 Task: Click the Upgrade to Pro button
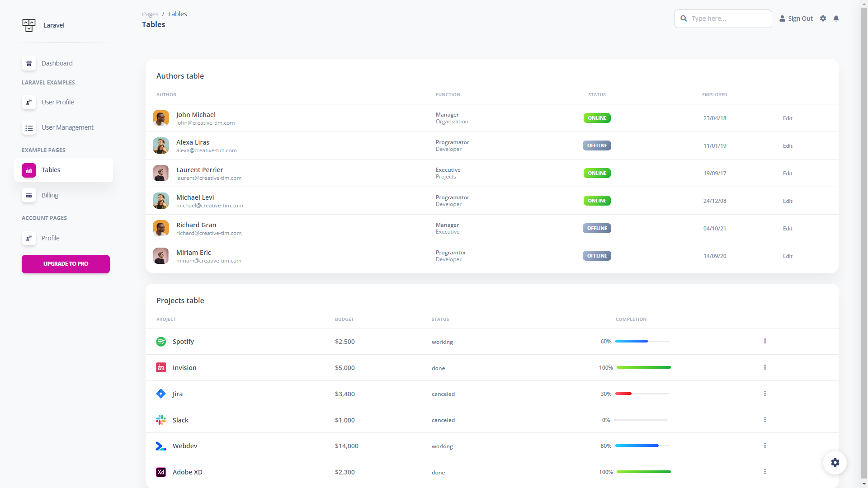point(66,264)
